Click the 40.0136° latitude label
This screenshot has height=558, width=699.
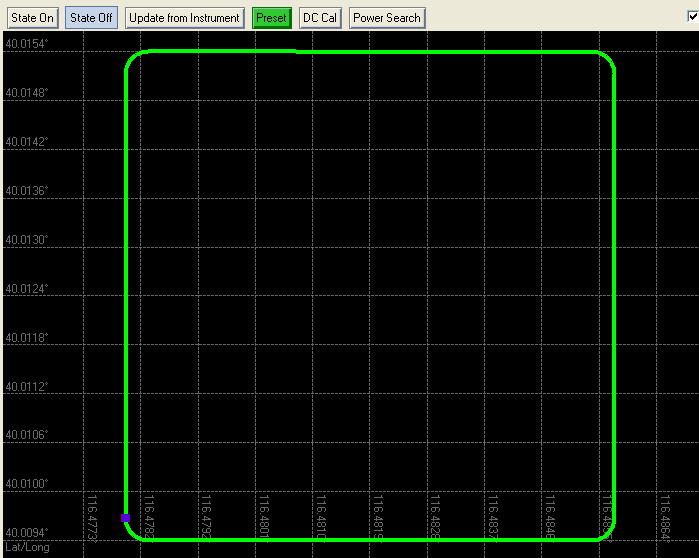[x=27, y=192]
